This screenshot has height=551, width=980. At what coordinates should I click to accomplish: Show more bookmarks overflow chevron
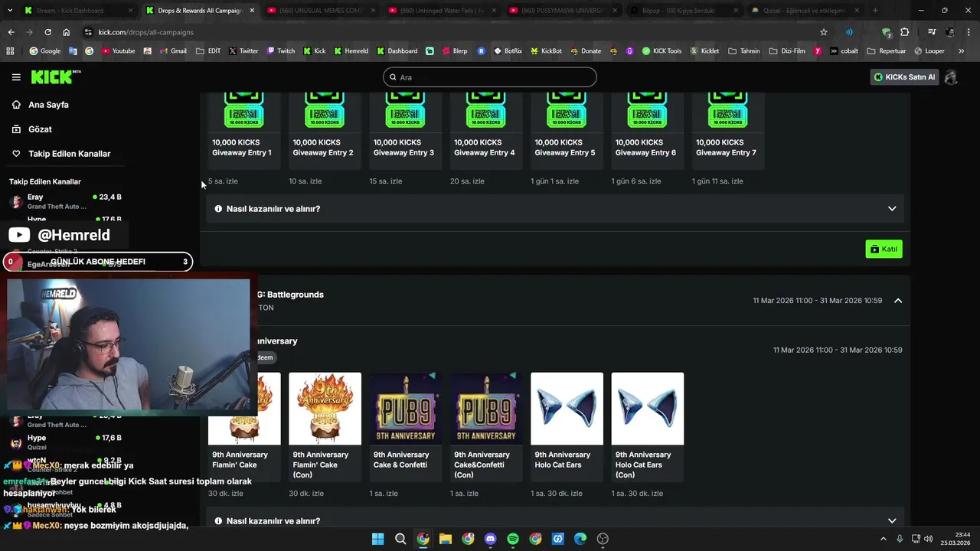(961, 51)
